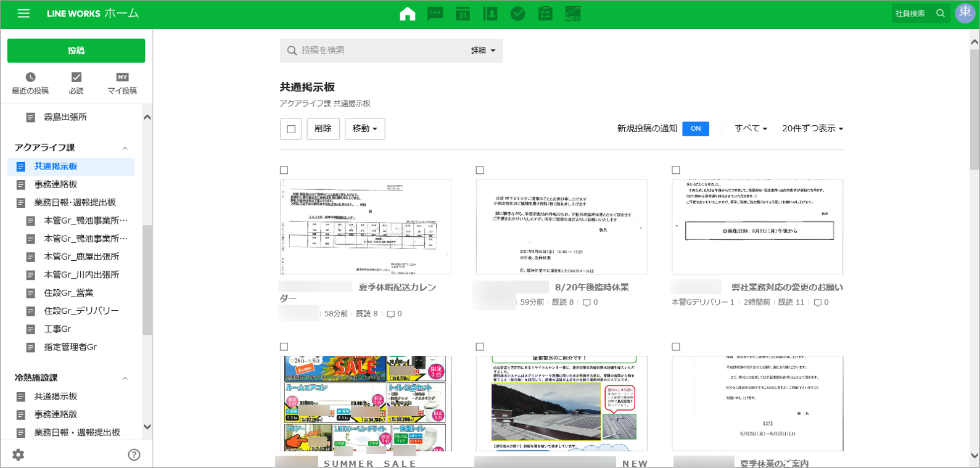Screen dimensions: 980x468
Task: Click the green 投稿 button
Action: (x=76, y=51)
